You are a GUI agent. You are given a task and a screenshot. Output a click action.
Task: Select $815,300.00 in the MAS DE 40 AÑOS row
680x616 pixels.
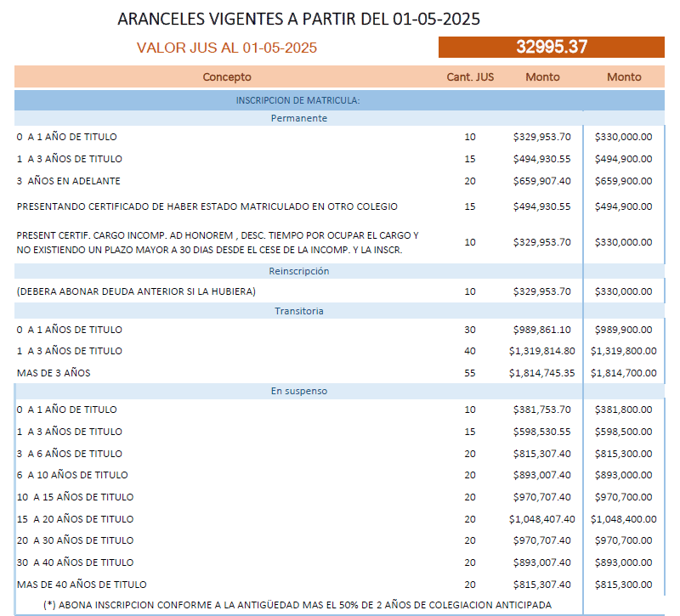coord(623,585)
